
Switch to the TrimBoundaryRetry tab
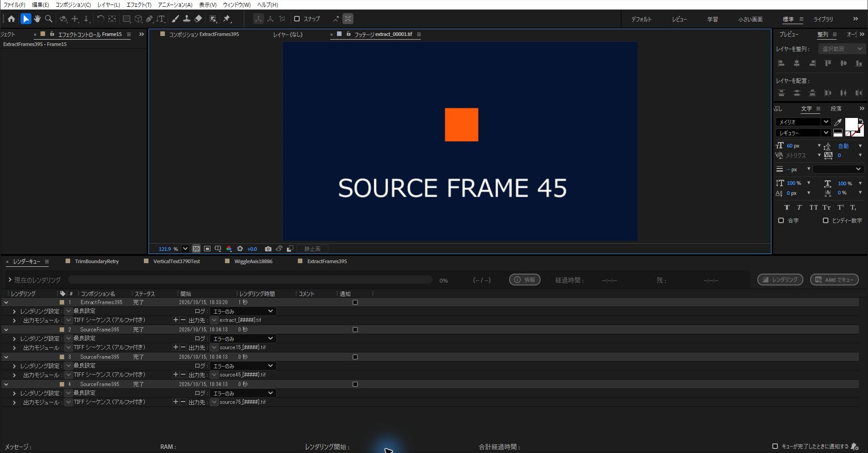(97, 261)
